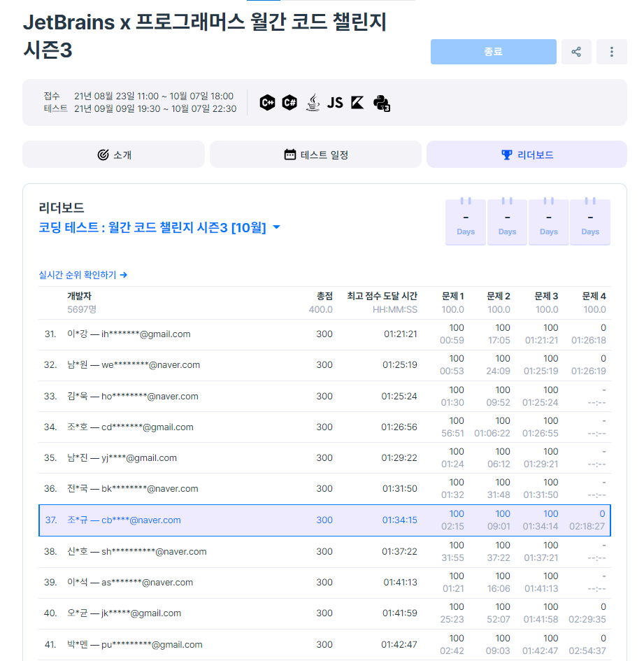Select rank 31 row 이*강 ih*******@gmail.com

[324, 334]
